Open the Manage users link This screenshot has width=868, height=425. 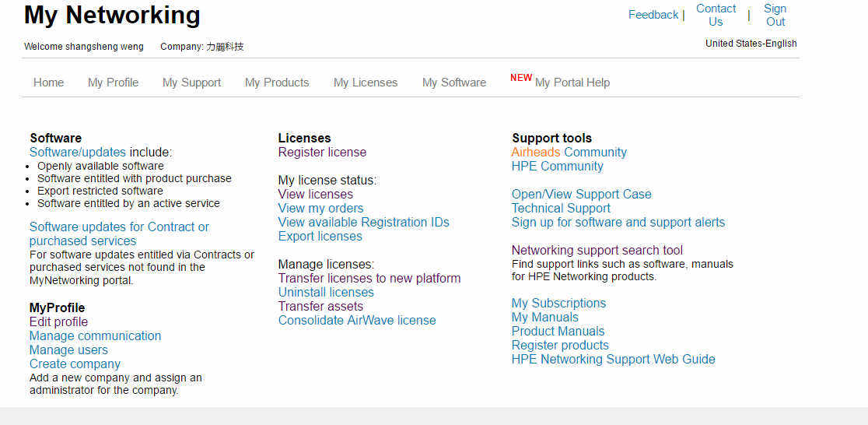(x=68, y=349)
